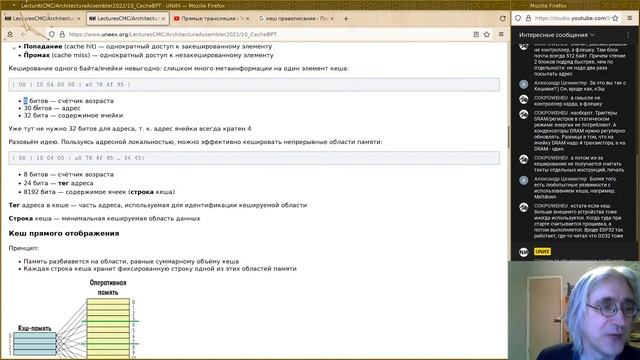Click the account icon left of back arrow
The height and width of the screenshot is (360, 640).
click(x=10, y=34)
